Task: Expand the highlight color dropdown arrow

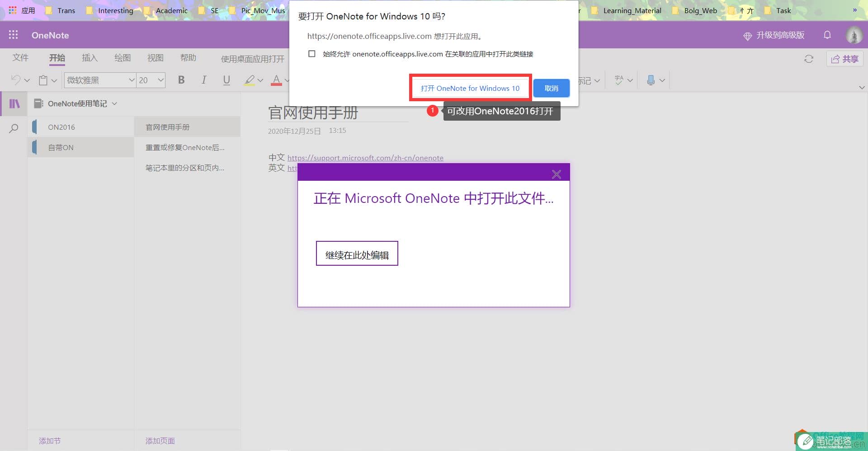Action: pos(260,80)
